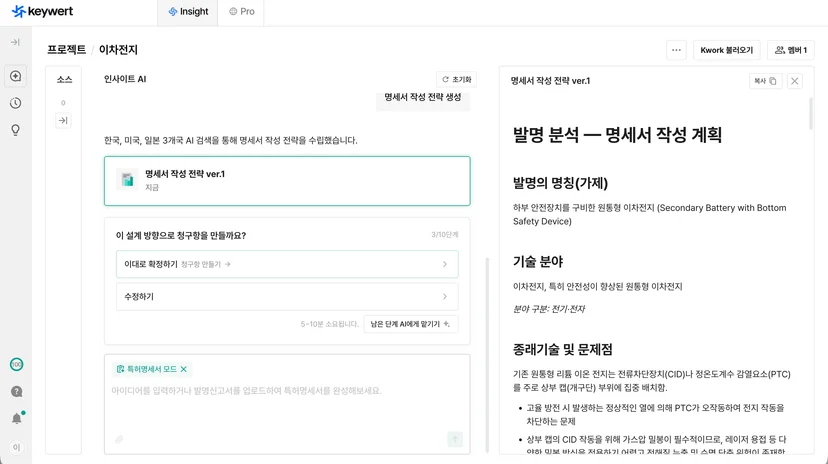828x464 pixels.
Task: Click the 복사 copy button
Action: click(x=765, y=81)
